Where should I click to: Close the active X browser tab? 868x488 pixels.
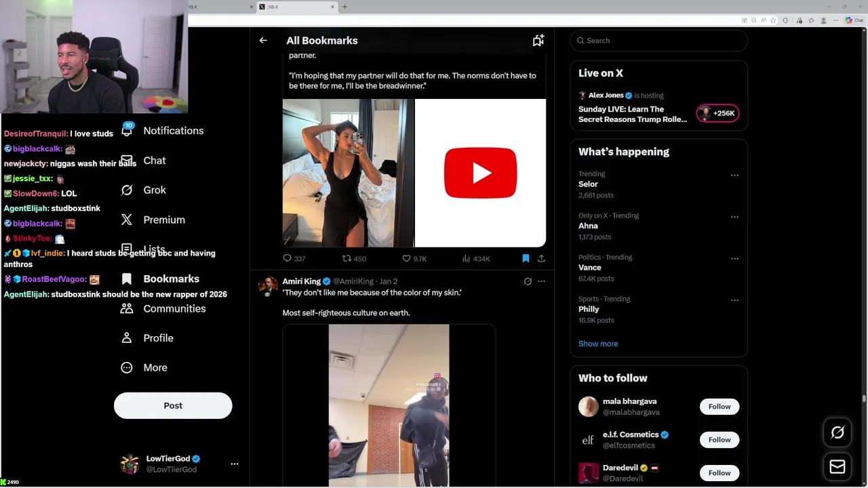coord(333,7)
